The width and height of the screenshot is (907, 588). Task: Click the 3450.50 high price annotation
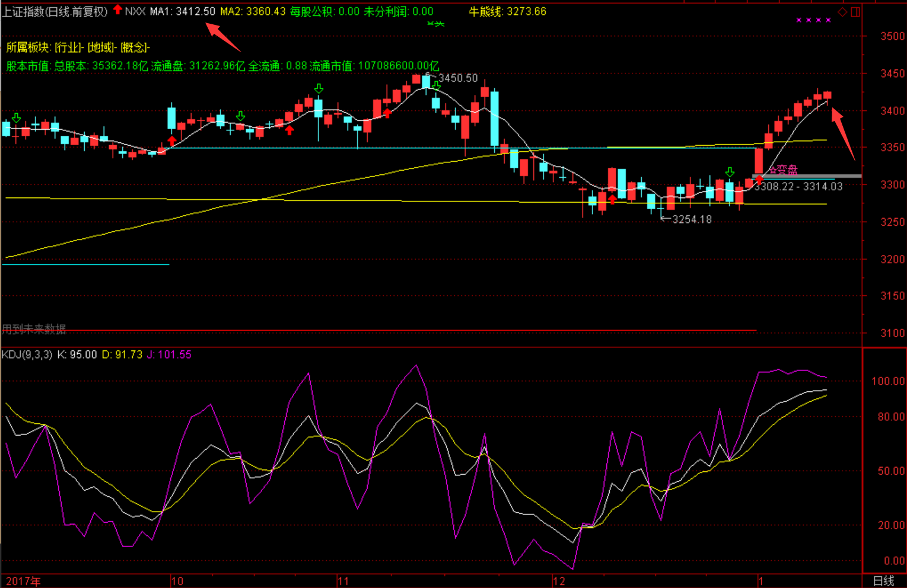(457, 78)
